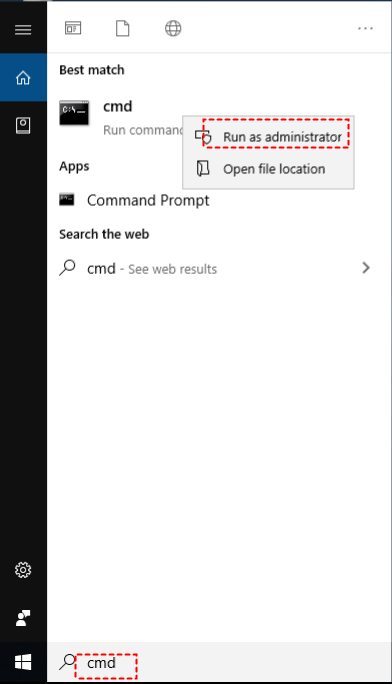Choose Open file location menu entry
Screen dimensions: 392x684
tap(268, 169)
